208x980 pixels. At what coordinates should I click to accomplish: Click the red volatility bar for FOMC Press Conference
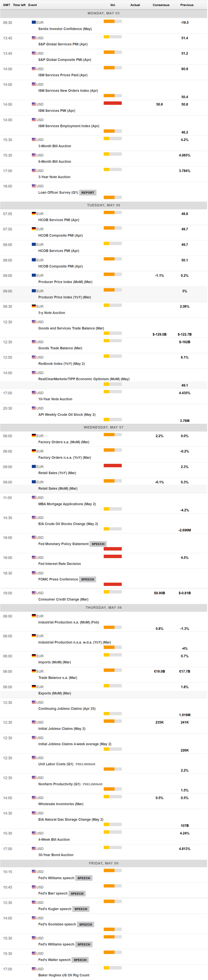(x=112, y=584)
